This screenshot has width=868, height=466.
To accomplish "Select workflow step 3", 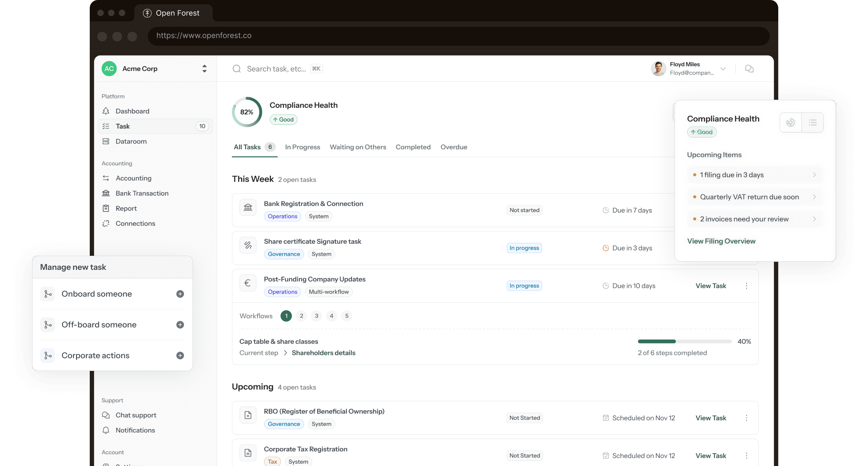I will tap(316, 316).
